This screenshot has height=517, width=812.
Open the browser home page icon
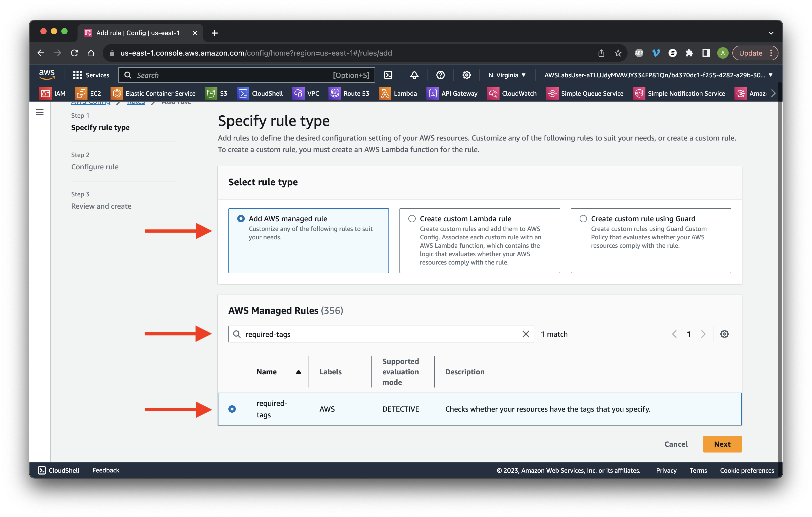[x=91, y=53]
